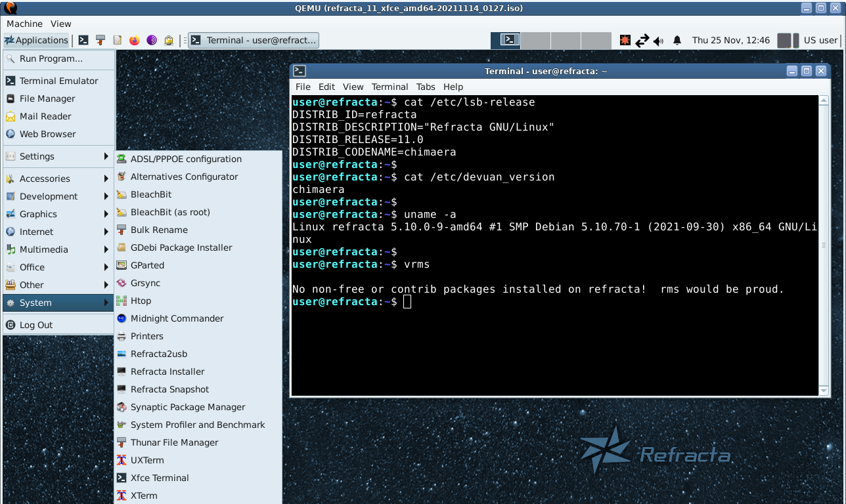846x504 pixels.
Task: Open the text editor notepad launcher in the panel
Action: click(x=118, y=40)
